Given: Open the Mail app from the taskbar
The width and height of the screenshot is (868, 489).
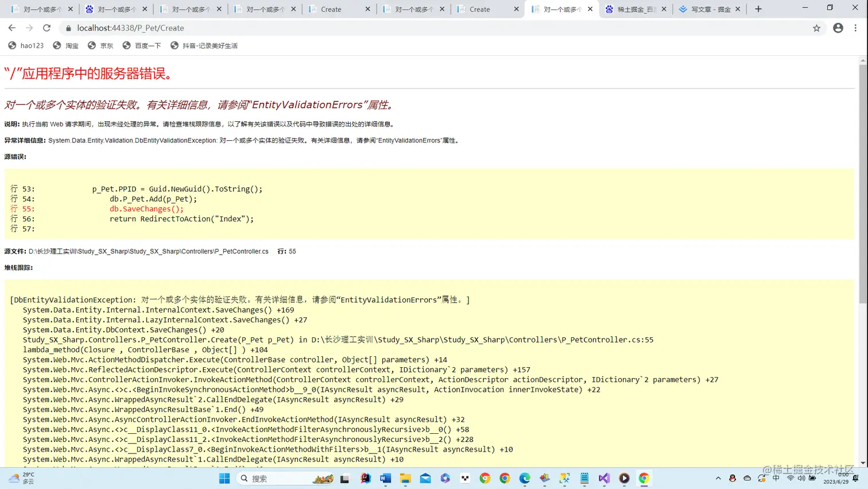Looking at the screenshot, I should pos(425,478).
